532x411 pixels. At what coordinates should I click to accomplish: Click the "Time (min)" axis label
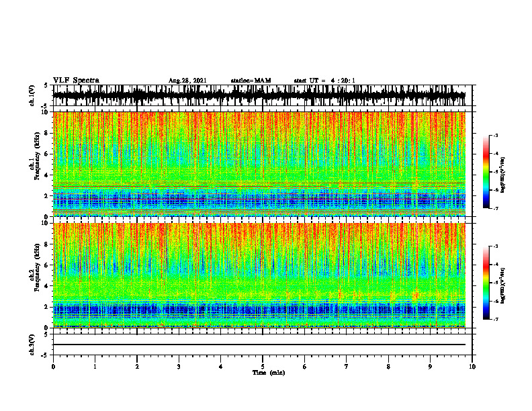tap(269, 373)
